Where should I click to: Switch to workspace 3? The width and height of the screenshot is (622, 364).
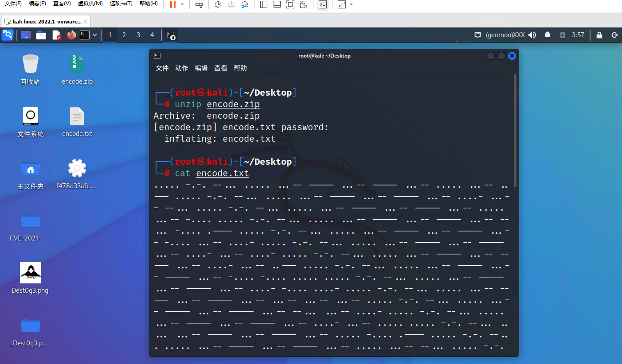coord(138,35)
